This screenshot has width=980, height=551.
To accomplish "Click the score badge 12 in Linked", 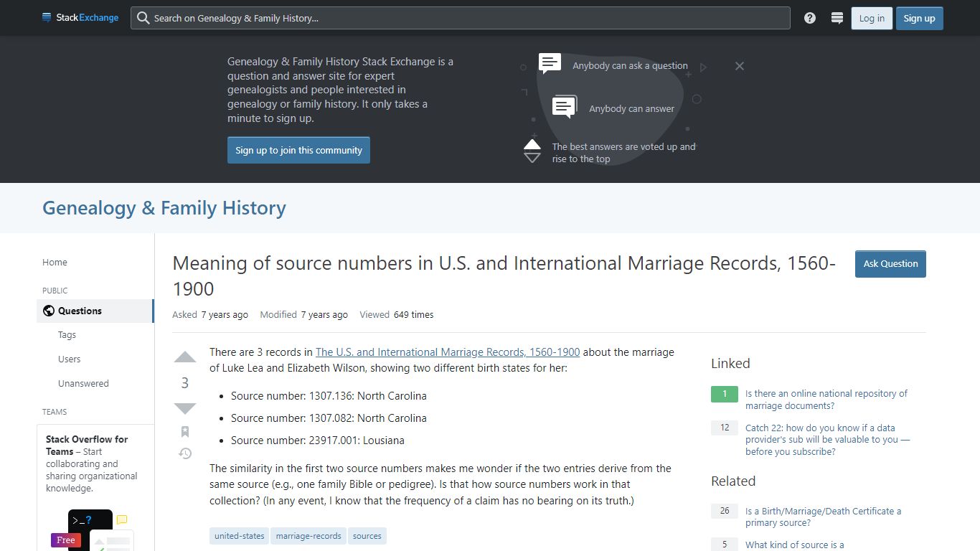I will [725, 428].
